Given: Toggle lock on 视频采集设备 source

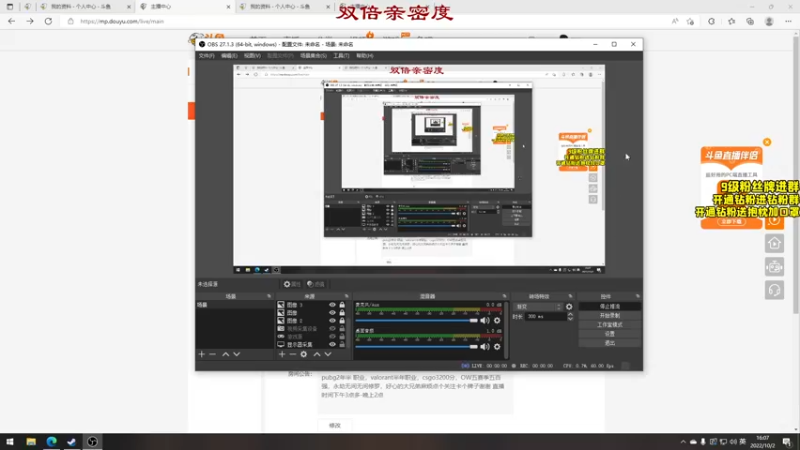Looking at the screenshot, I should point(342,329).
